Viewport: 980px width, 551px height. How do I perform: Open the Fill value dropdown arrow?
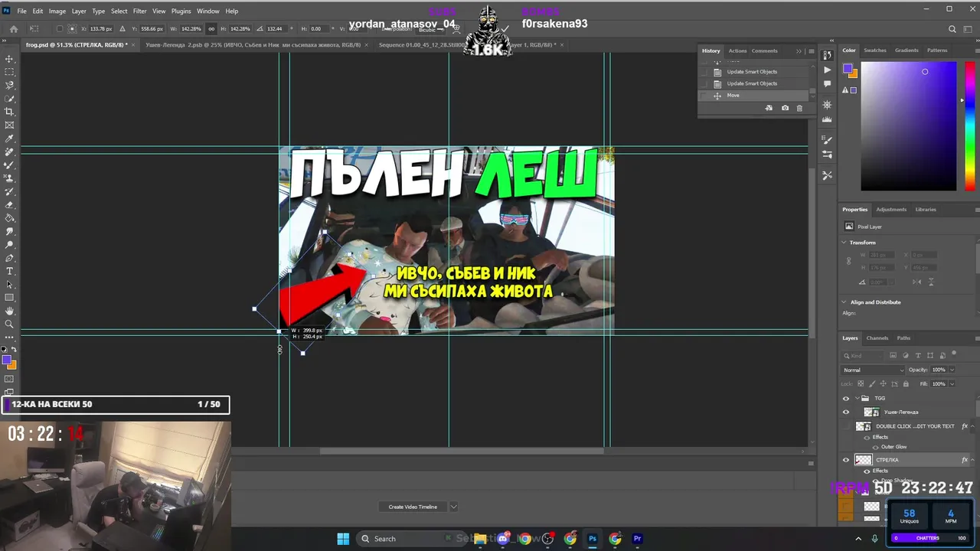952,383
